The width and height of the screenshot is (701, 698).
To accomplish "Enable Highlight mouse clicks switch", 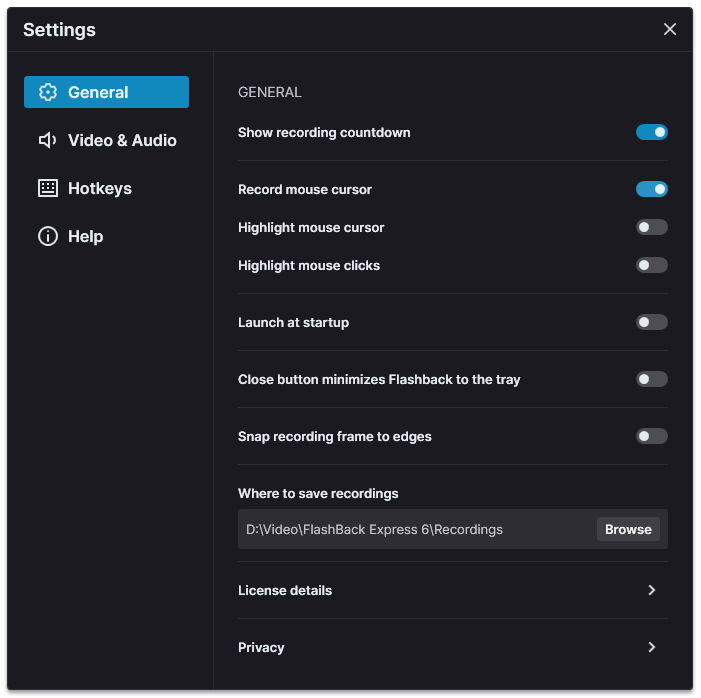I will 651,265.
